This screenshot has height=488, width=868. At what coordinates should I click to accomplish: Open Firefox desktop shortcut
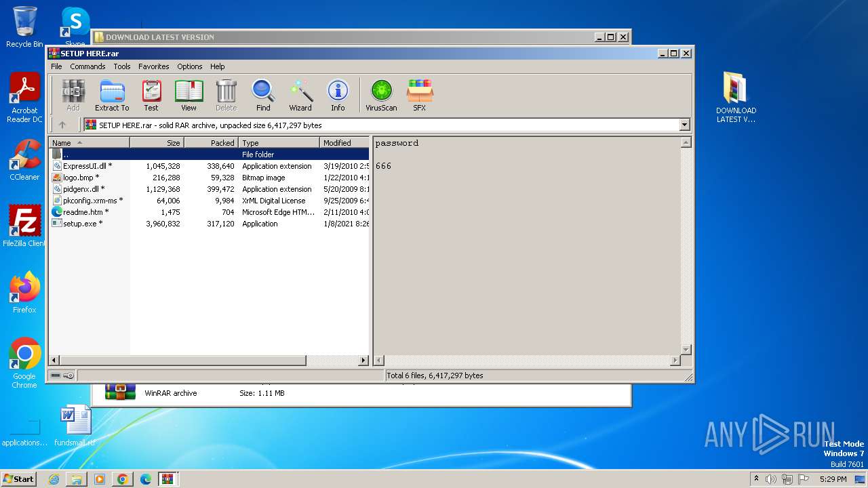tap(24, 292)
